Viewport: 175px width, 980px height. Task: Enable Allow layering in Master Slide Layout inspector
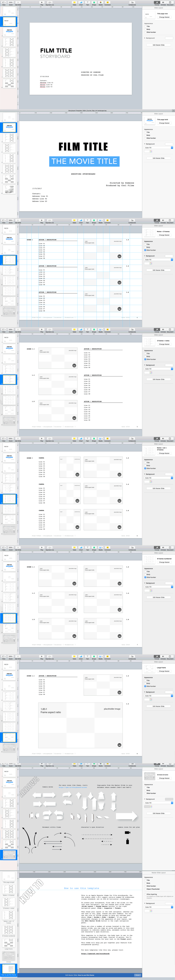tap(145, 894)
